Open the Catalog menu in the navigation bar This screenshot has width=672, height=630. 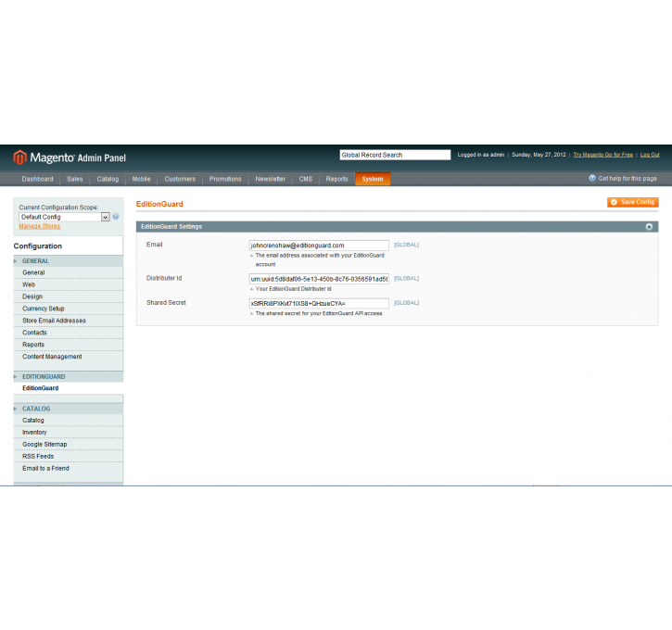[108, 179]
